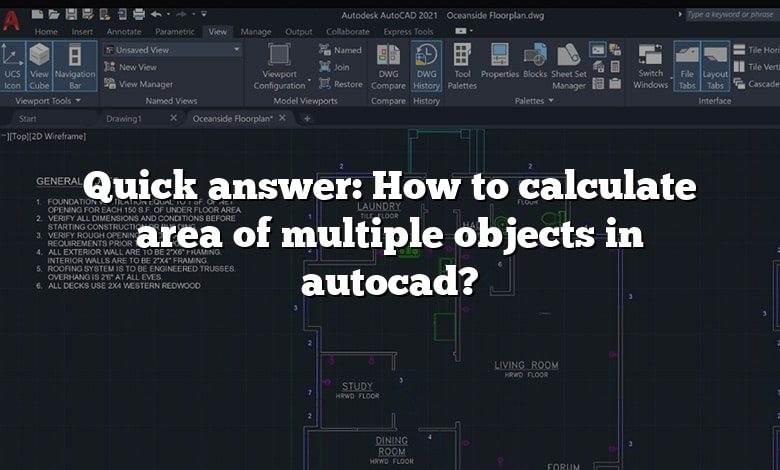This screenshot has height=470, width=780.
Task: Open the DWG Compare tool
Action: coord(389,65)
